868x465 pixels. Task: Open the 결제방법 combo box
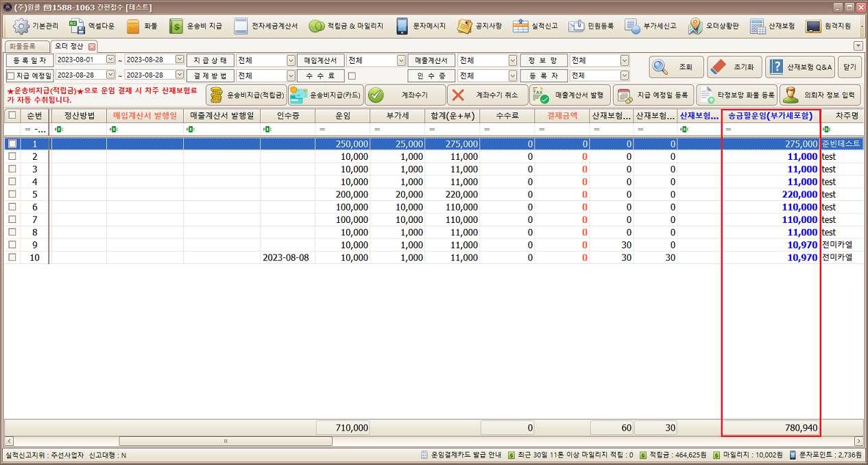(291, 75)
